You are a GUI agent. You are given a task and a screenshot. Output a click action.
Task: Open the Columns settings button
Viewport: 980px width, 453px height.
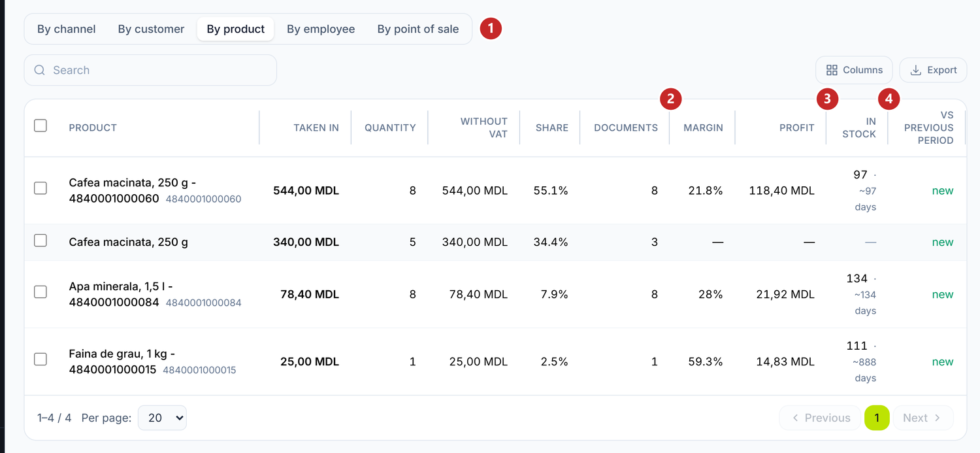(854, 70)
